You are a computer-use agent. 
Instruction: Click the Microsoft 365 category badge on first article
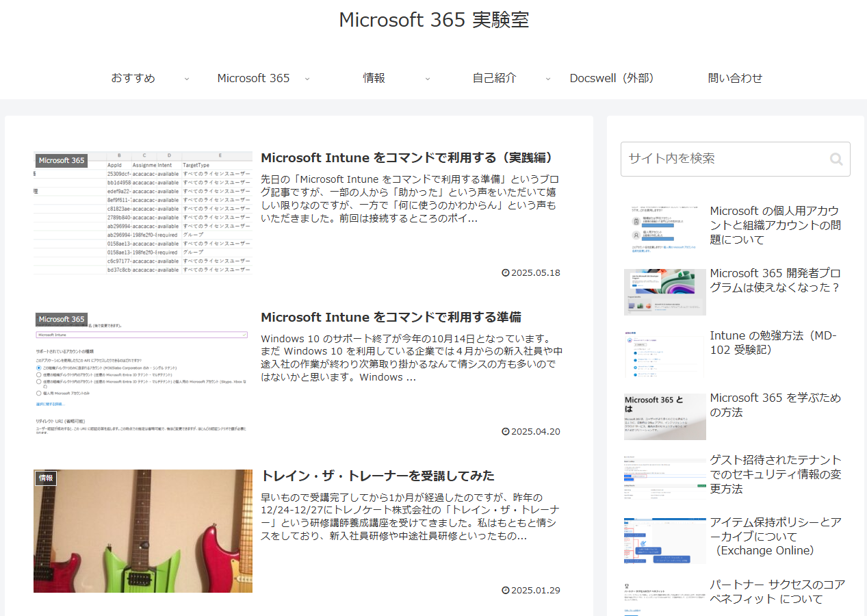click(x=62, y=161)
